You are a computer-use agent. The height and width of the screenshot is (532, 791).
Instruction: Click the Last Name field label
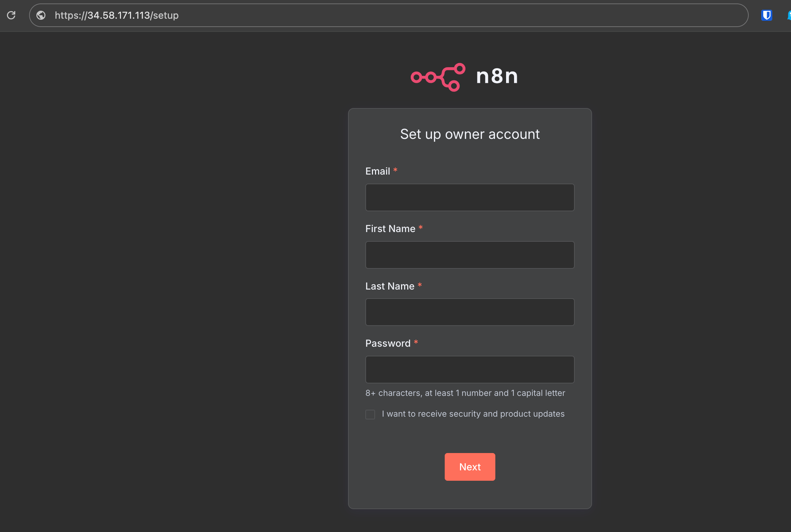pos(390,286)
